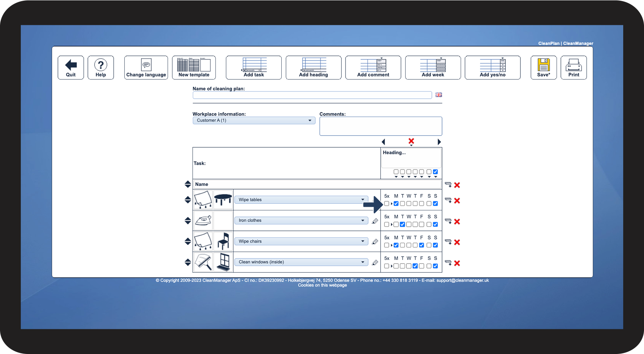This screenshot has height=354, width=644.
Task: Expand the Clean windows (inside) dropdown
Action: (x=301, y=262)
